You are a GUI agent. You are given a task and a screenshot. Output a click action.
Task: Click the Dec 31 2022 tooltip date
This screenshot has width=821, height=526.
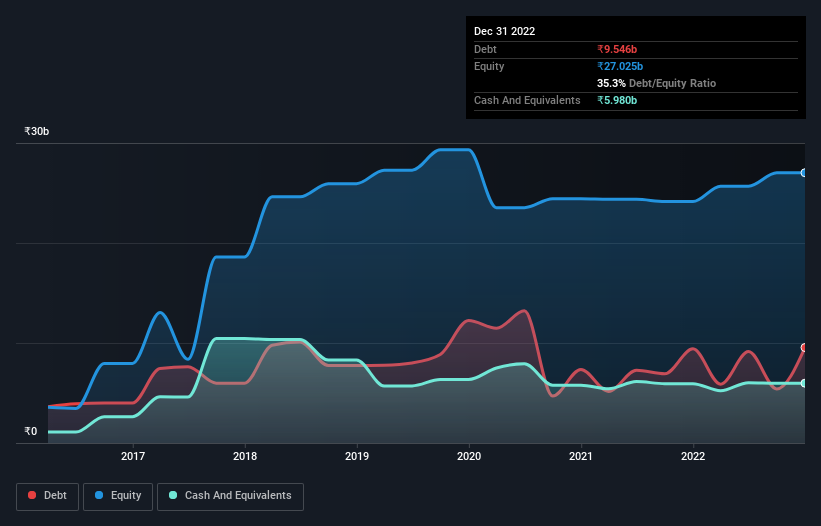(x=505, y=31)
